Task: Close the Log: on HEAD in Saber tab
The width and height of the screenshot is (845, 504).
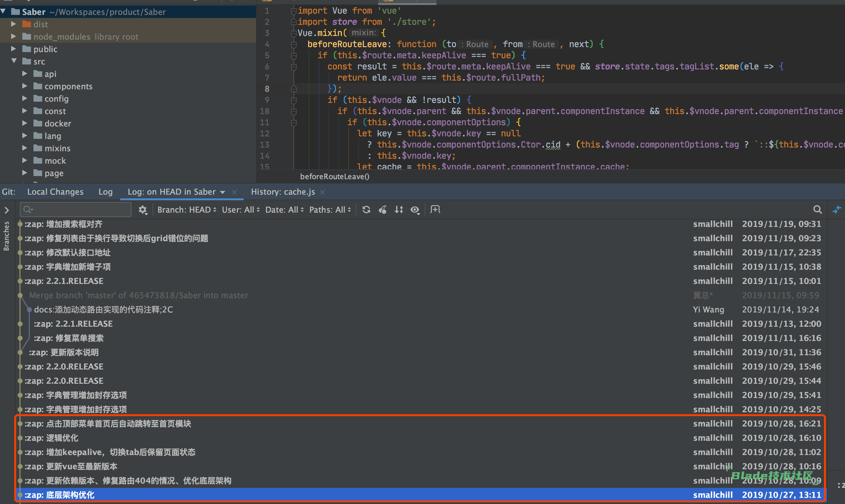Action: tap(234, 192)
